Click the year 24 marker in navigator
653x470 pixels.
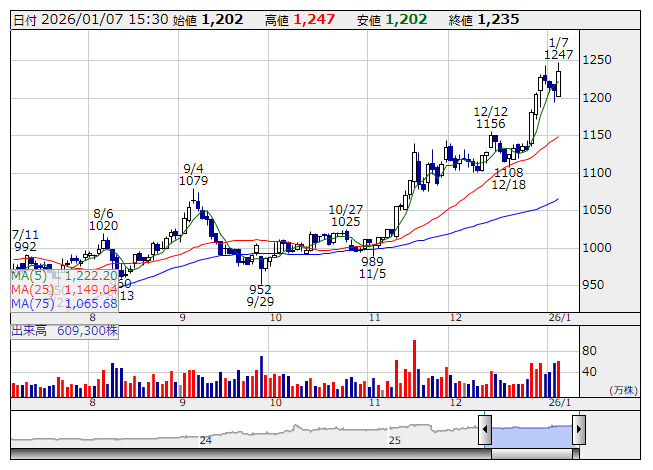point(205,440)
